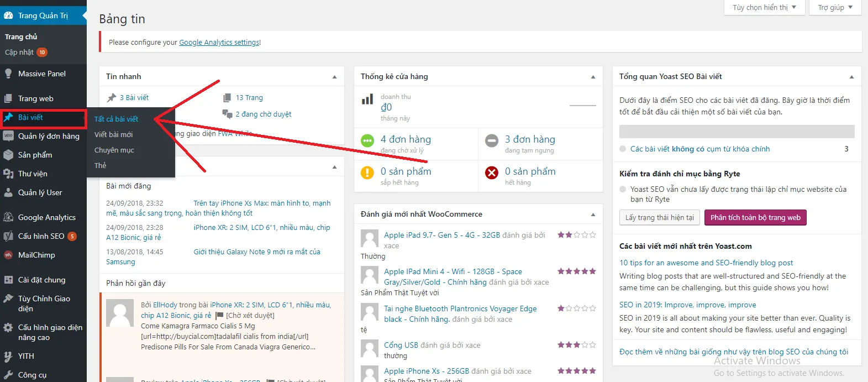Collapse the Tin nhanh panel
The width and height of the screenshot is (868, 382).
334,77
